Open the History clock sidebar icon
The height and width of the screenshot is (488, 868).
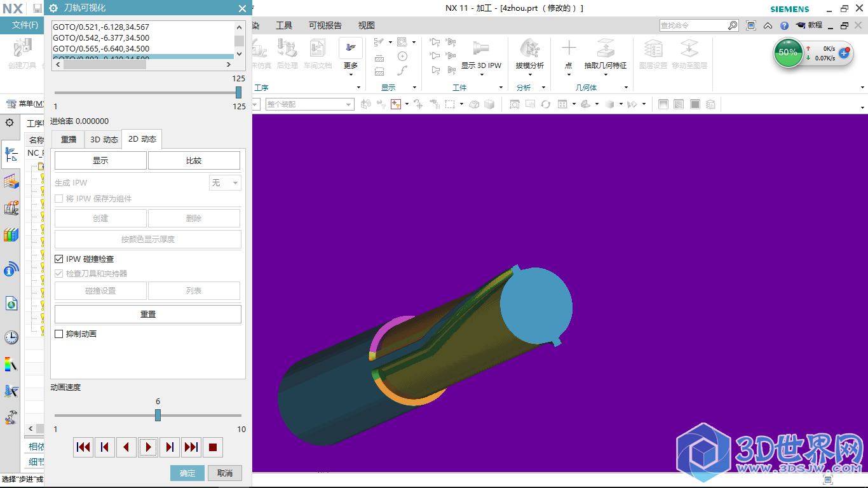point(11,337)
